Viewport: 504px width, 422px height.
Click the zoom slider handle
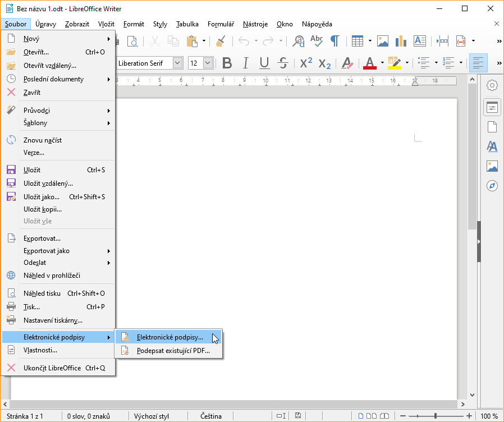(435, 416)
